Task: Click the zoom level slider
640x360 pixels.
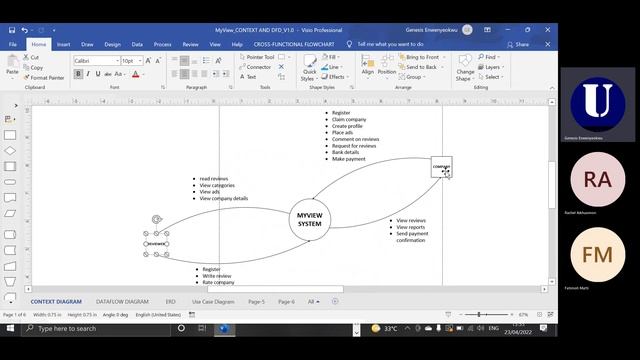Action: click(479, 315)
